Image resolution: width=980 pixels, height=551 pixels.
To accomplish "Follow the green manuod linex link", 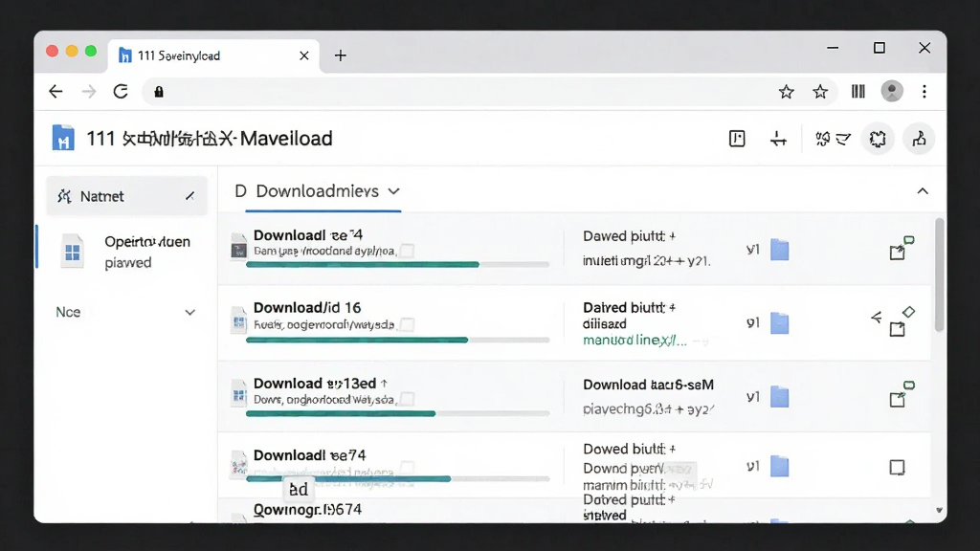I will (x=635, y=341).
